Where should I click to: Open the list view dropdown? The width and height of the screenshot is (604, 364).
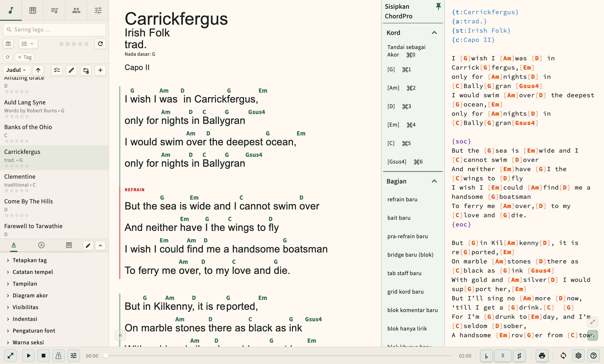(28, 44)
